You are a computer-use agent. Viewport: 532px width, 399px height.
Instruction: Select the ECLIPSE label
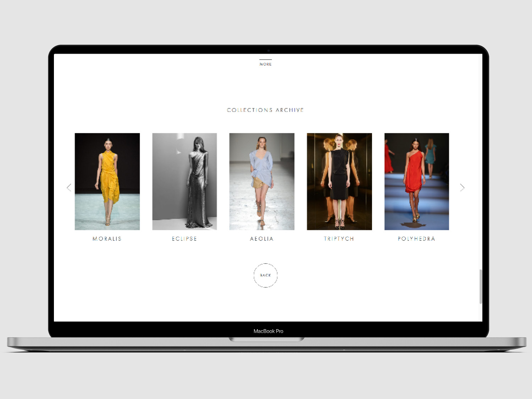pyautogui.click(x=184, y=239)
